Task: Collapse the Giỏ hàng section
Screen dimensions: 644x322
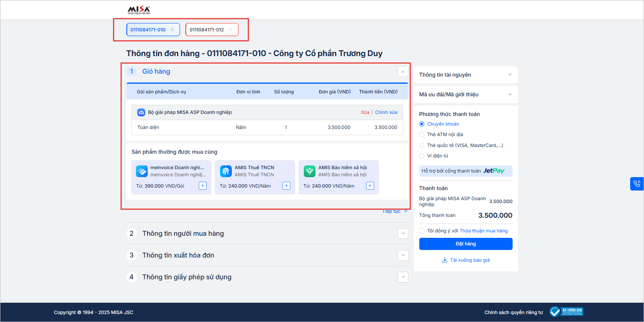Action: pyautogui.click(x=403, y=72)
